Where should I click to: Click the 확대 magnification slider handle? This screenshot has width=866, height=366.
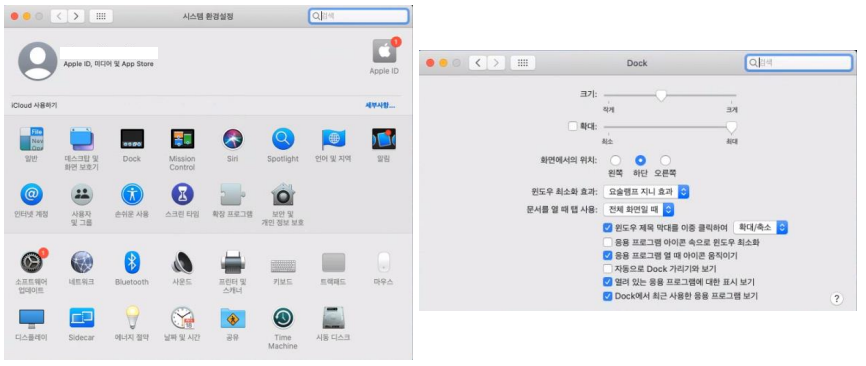731,127
